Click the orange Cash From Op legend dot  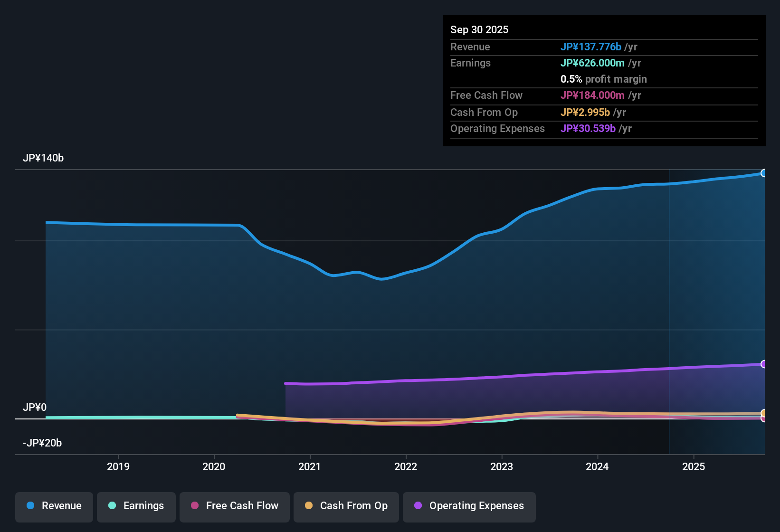pyautogui.click(x=308, y=506)
